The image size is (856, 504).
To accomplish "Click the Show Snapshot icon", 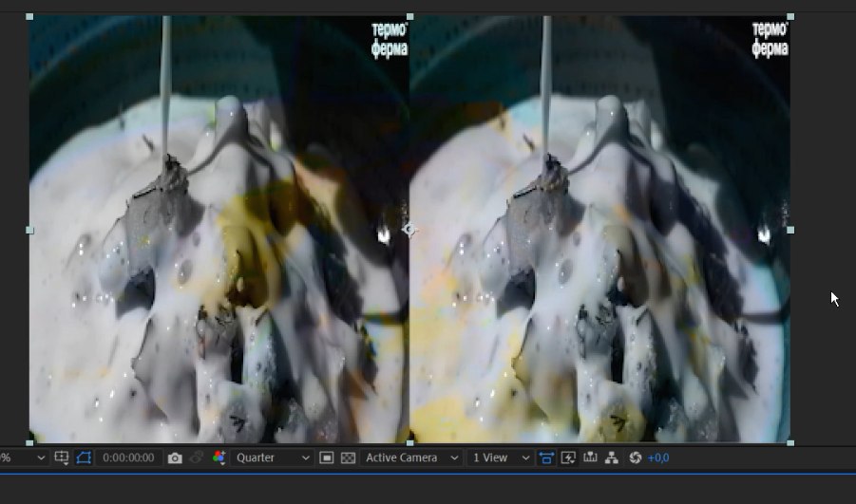I will (x=197, y=457).
